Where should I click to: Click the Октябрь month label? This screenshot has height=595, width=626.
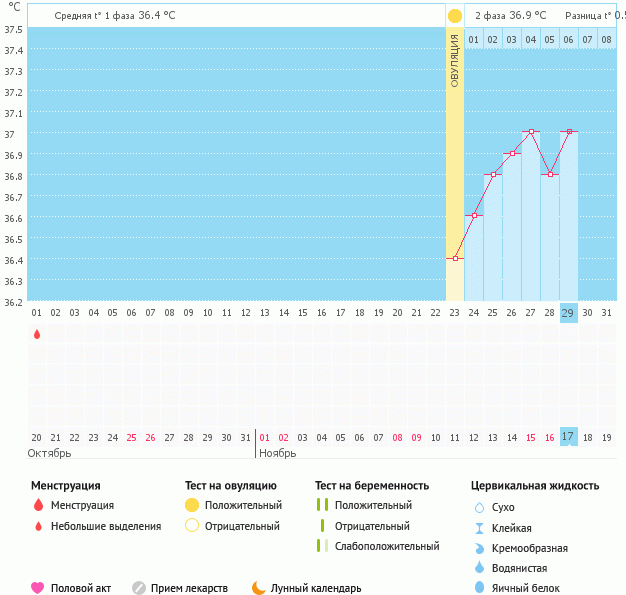click(x=50, y=453)
